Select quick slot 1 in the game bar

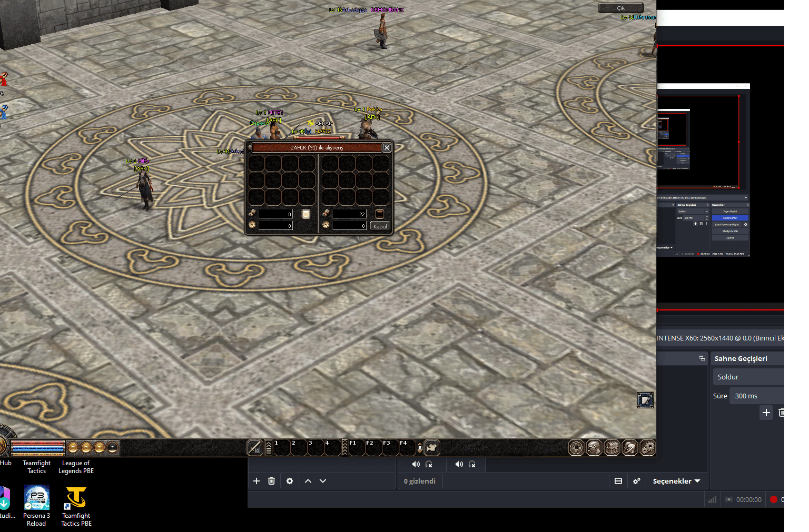(x=282, y=448)
